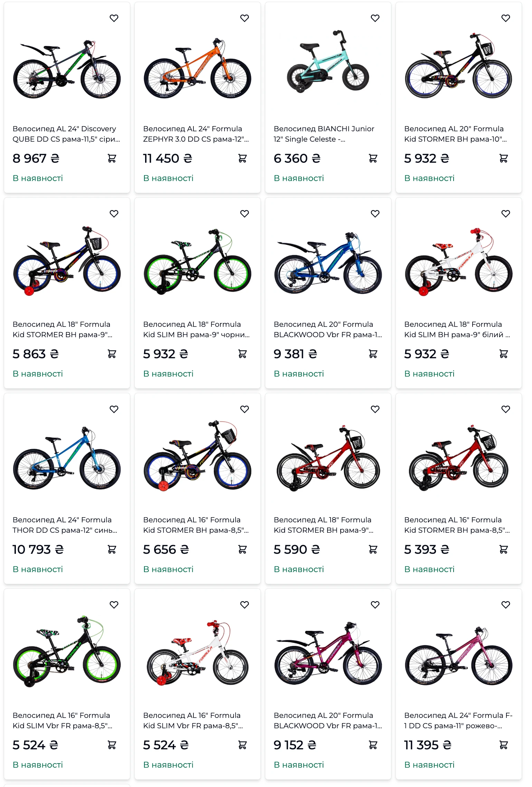This screenshot has height=787, width=532.
Task: Add Formula ZEPHYR 3.0 to cart
Action: click(243, 158)
